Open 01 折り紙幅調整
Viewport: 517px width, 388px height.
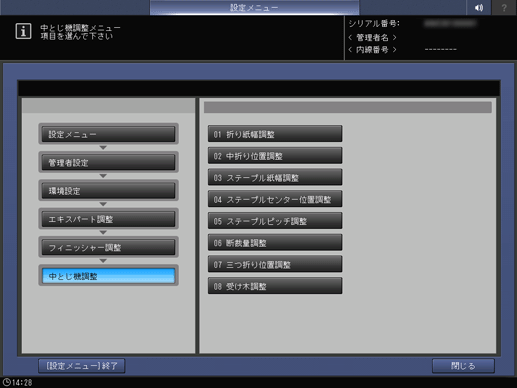click(275, 134)
